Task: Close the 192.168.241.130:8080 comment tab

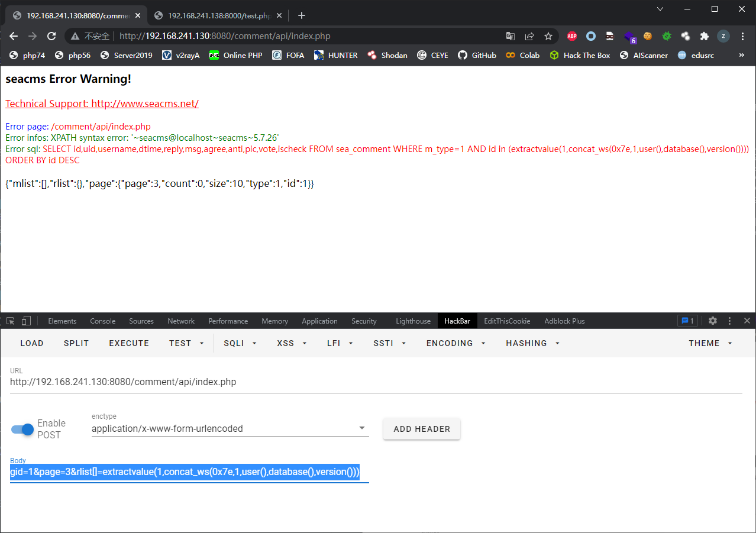Action: click(138, 15)
